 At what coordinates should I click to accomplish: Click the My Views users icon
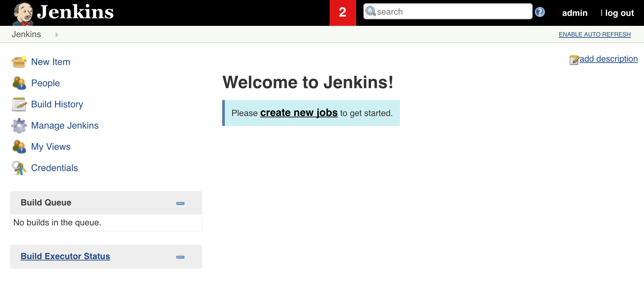point(19,146)
